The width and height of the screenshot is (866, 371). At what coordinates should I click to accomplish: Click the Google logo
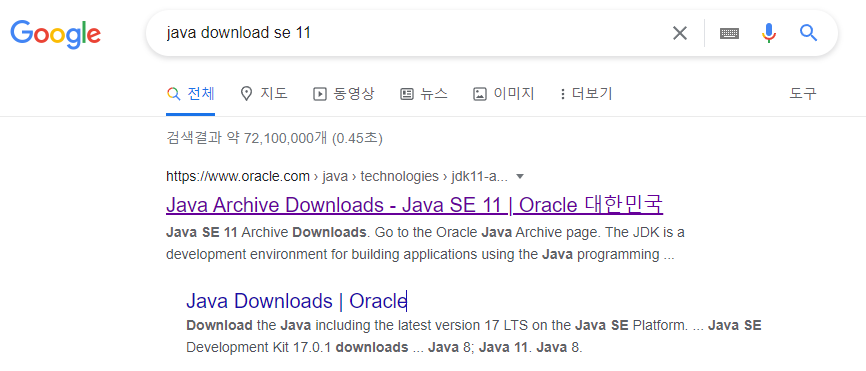[56, 34]
